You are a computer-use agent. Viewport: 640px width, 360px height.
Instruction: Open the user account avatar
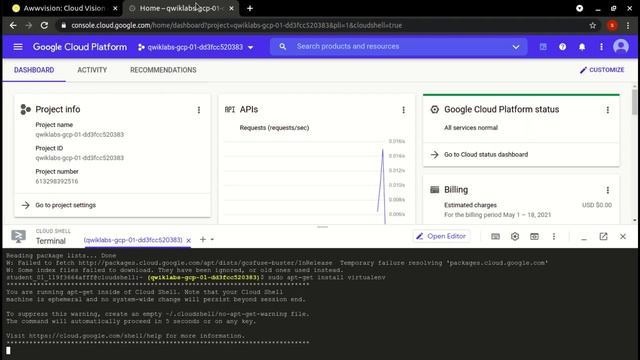621,47
